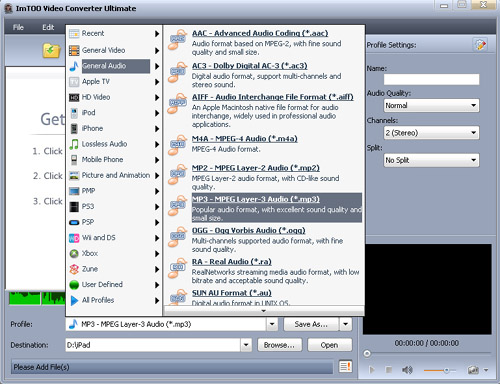Viewport: 500px width, 384px height.
Task: Click the M4A format icon
Action: [x=177, y=145]
